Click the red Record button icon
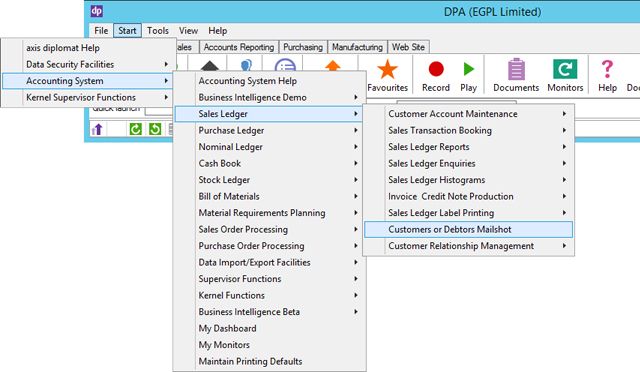The height and width of the screenshot is (372, 640). coord(436,69)
